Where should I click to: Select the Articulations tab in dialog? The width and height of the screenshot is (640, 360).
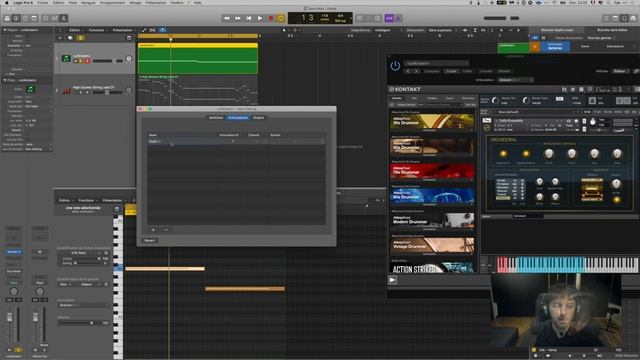point(238,118)
